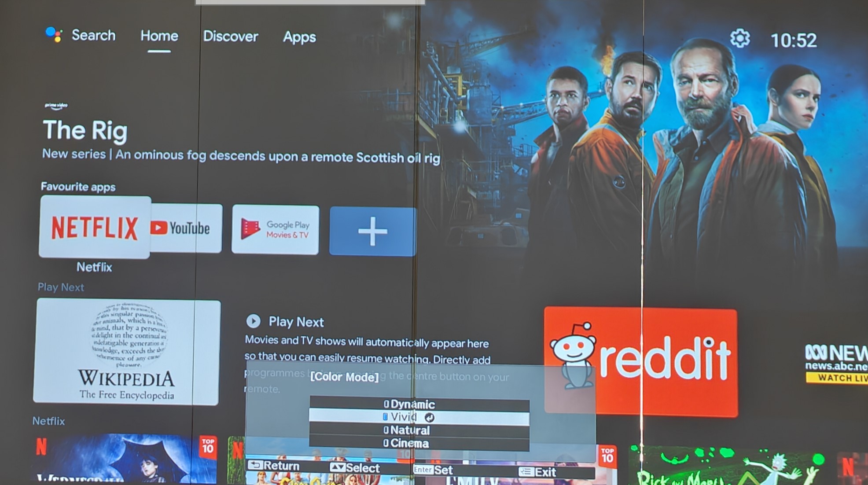868x485 pixels.
Task: Switch to the Apps tab
Action: (x=299, y=37)
